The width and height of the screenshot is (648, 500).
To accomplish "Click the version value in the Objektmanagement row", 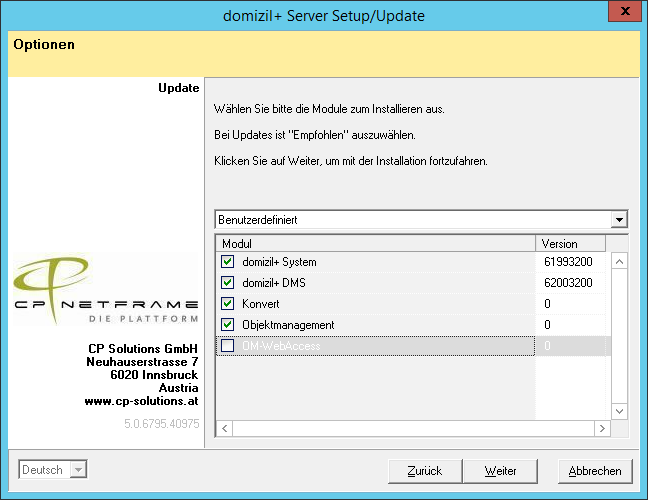I will pyautogui.click(x=547, y=325).
